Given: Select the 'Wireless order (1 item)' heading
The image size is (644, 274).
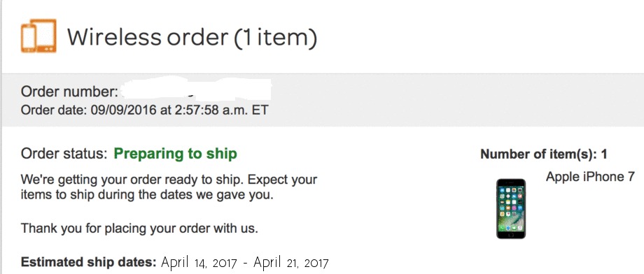Looking at the screenshot, I should 192,37.
